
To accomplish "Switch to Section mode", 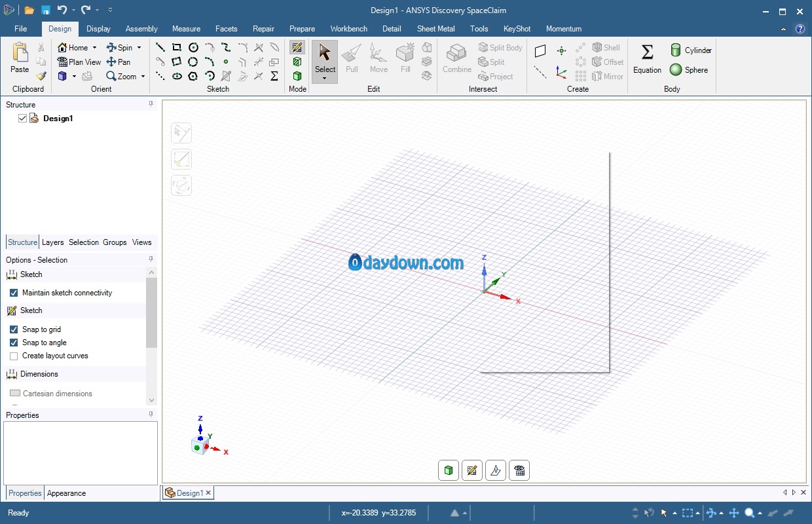I will tap(297, 62).
